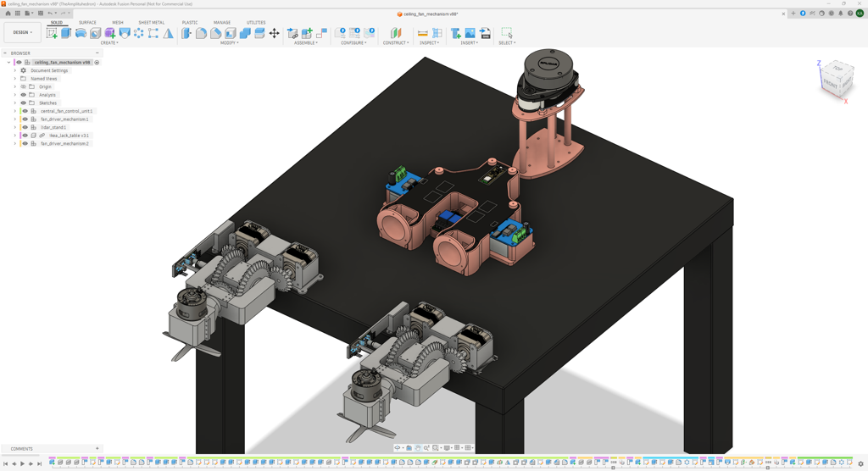Toggle visibility of lidar_stand:1
This screenshot has width=868, height=471.
[25, 127]
